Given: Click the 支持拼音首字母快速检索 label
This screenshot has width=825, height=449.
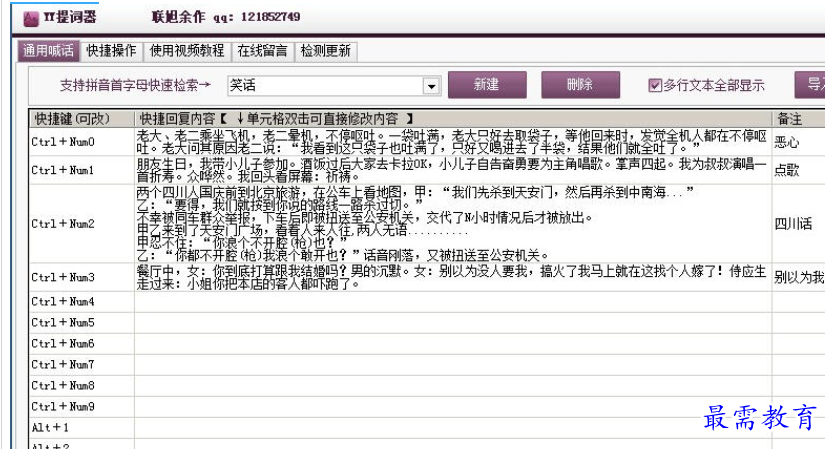Looking at the screenshot, I should point(135,85).
